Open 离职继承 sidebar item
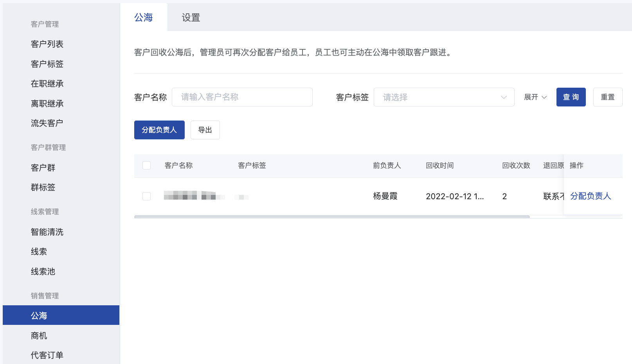Image resolution: width=632 pixels, height=364 pixels. coord(47,103)
